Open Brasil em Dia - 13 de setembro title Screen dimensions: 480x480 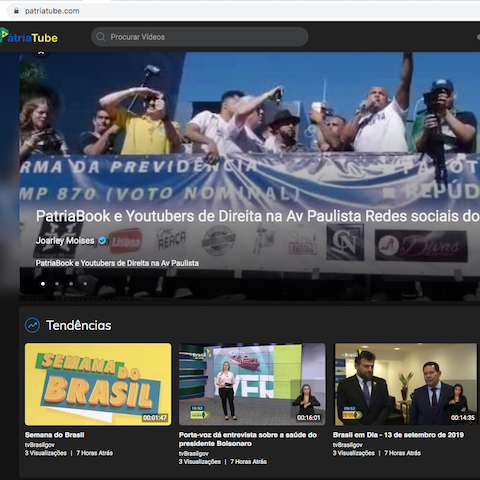click(x=398, y=435)
